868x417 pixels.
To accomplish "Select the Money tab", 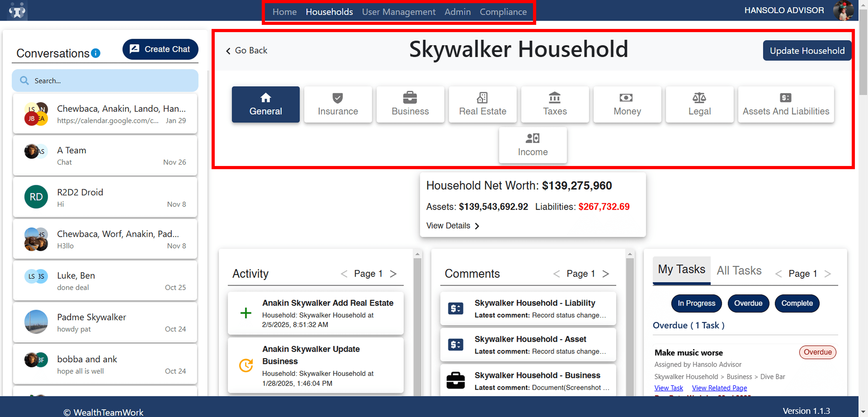I will [627, 104].
